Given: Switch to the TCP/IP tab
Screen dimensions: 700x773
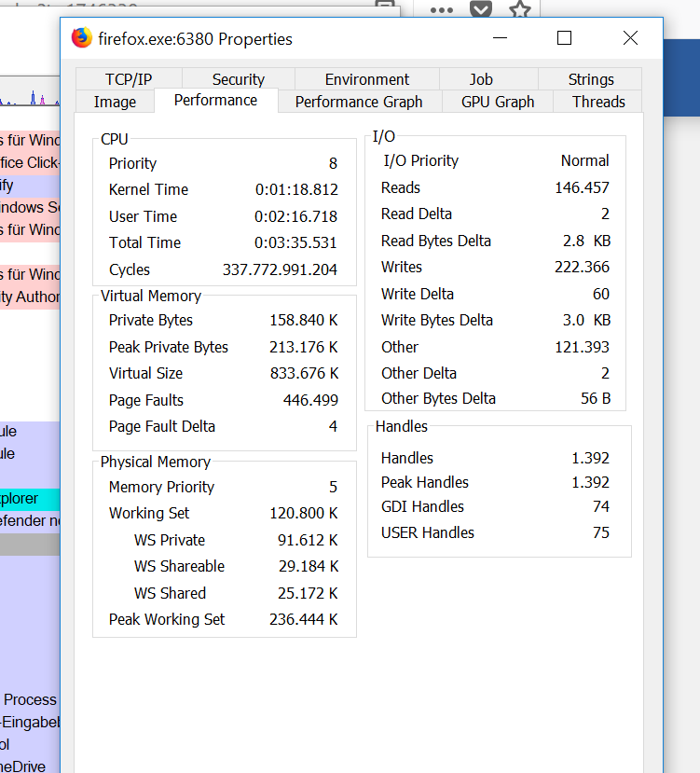Looking at the screenshot, I should [129, 79].
